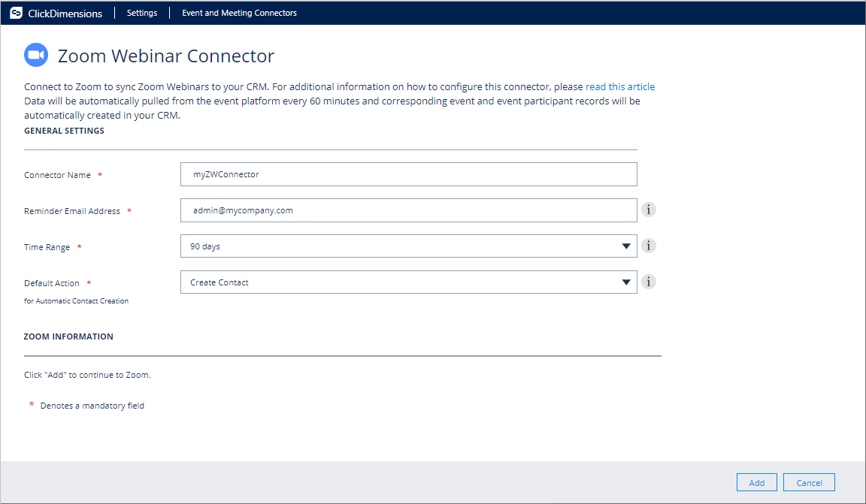The image size is (866, 504).
Task: Show info icon for Default Action
Action: [x=649, y=282]
